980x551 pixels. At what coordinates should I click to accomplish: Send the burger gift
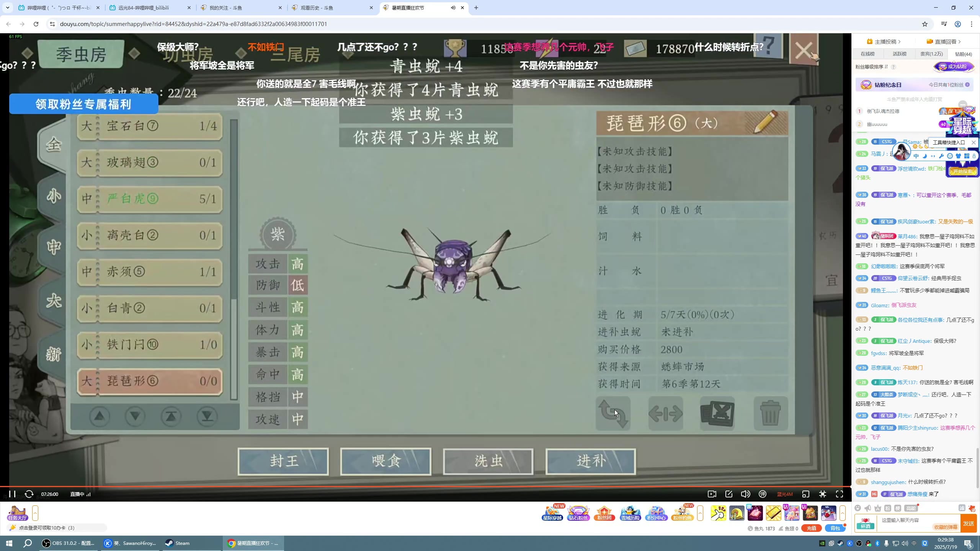point(810,513)
